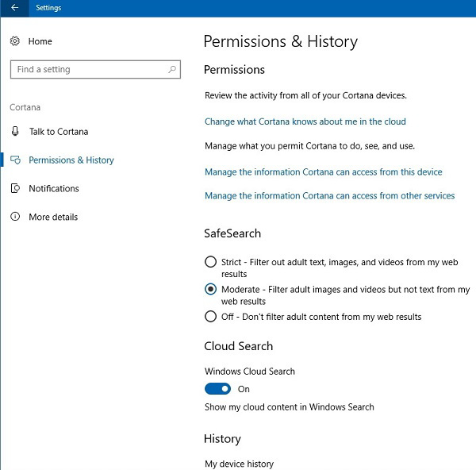Viewport: 476px width, 470px height.
Task: Click the SafeSearch section heading
Action: point(232,233)
